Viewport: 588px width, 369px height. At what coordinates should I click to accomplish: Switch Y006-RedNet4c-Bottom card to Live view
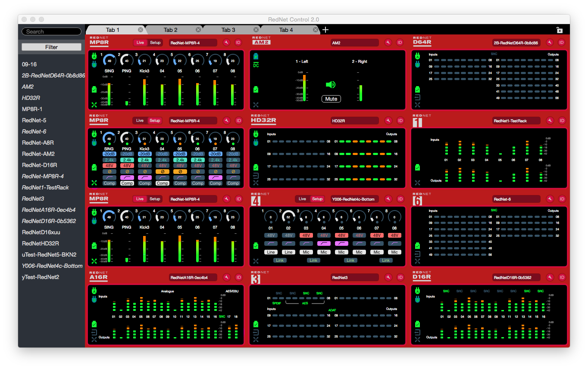pos(302,199)
